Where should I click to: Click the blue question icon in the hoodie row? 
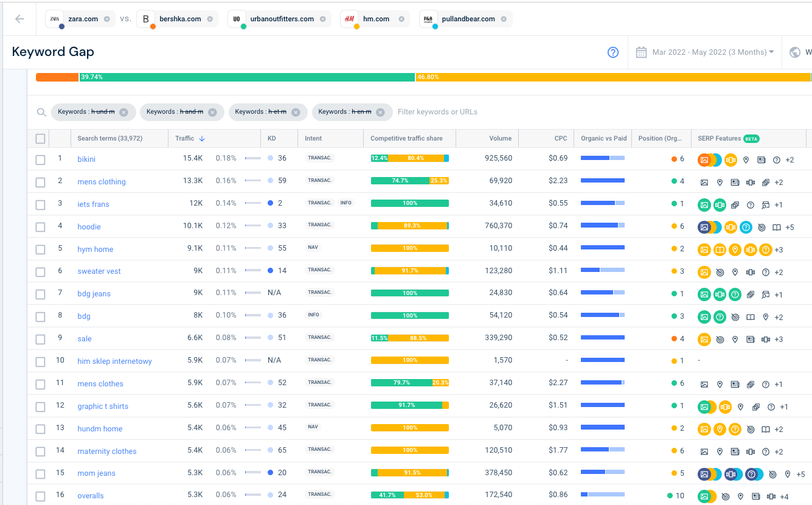[746, 228]
